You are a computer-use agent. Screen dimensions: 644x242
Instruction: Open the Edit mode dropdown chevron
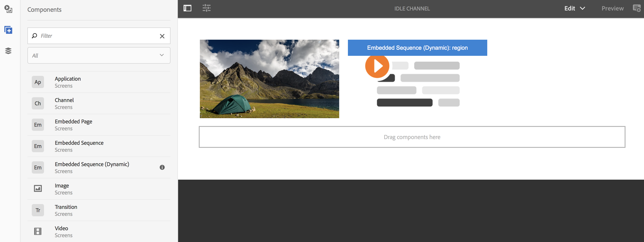(x=582, y=8)
